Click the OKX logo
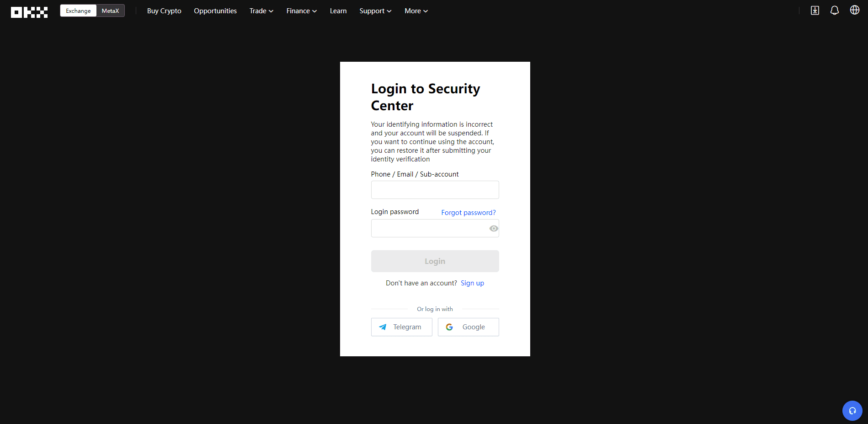The height and width of the screenshot is (424, 868). (x=29, y=12)
